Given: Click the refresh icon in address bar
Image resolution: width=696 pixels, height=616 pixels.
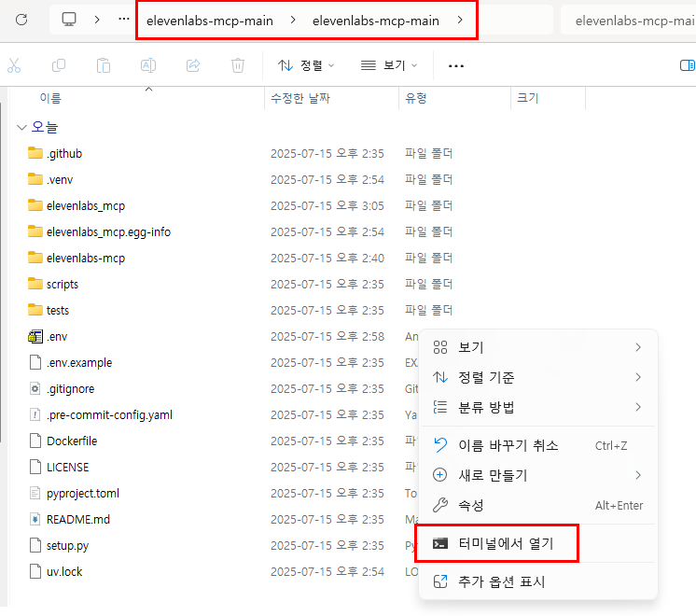Looking at the screenshot, I should 21,20.
